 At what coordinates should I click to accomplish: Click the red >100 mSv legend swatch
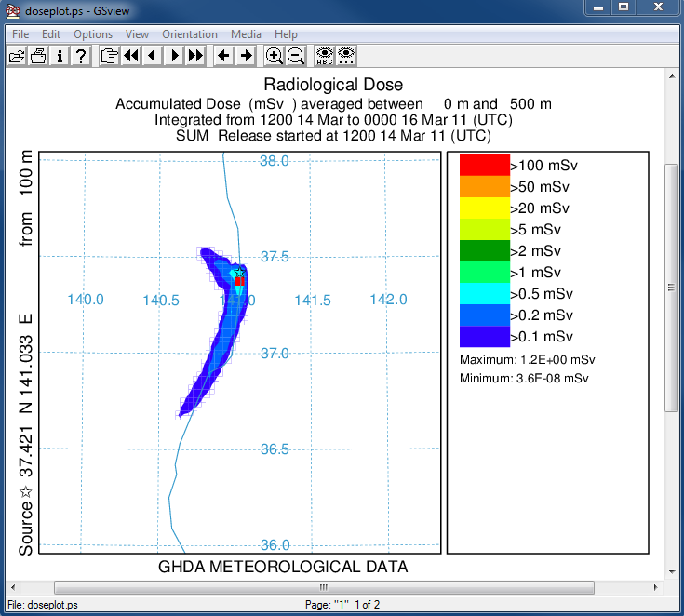pyautogui.click(x=484, y=164)
